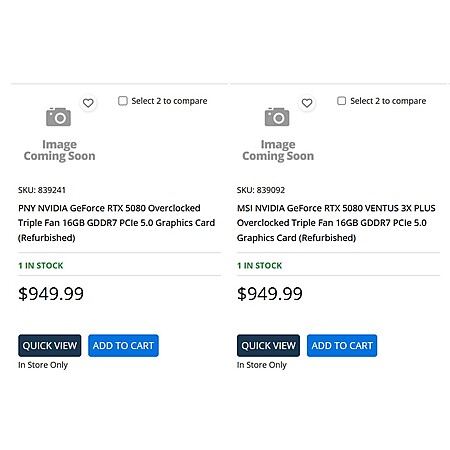Open MSI NVIDIA GeForce RTX 5080 product title
Screen dimensions: 450x450
(x=336, y=223)
